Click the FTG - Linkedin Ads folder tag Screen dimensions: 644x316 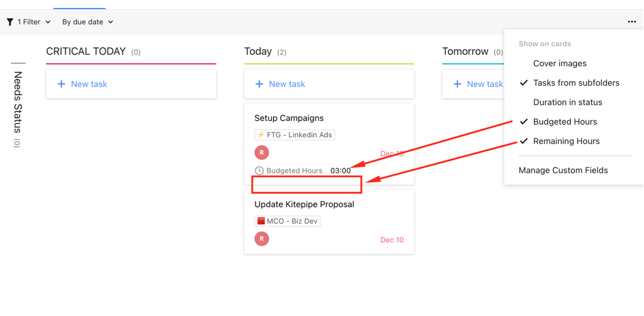coord(295,135)
